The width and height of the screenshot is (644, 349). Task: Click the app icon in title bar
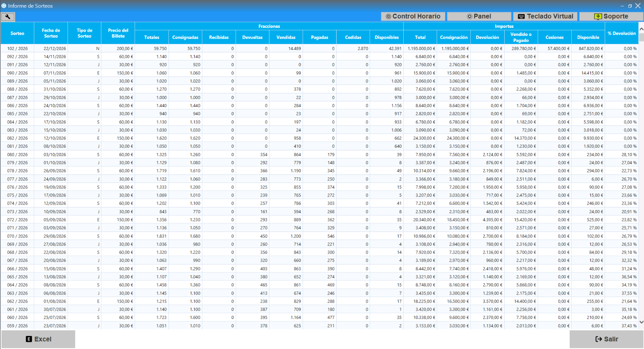click(x=4, y=6)
